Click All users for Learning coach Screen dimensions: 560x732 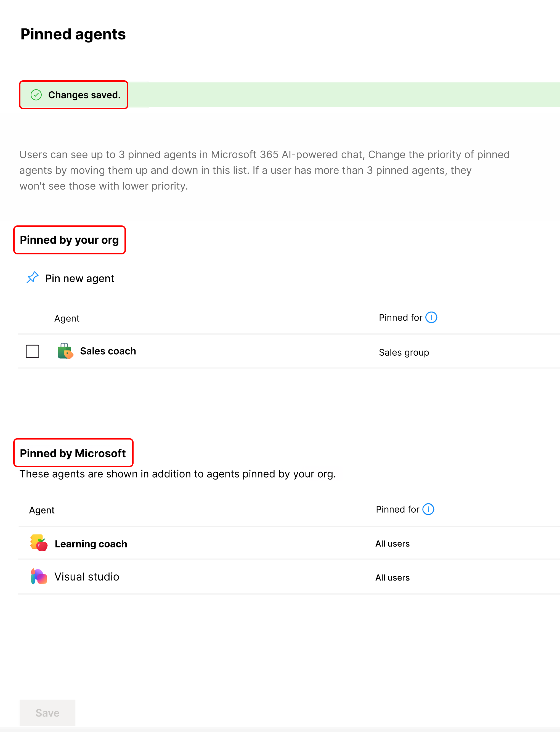(392, 544)
